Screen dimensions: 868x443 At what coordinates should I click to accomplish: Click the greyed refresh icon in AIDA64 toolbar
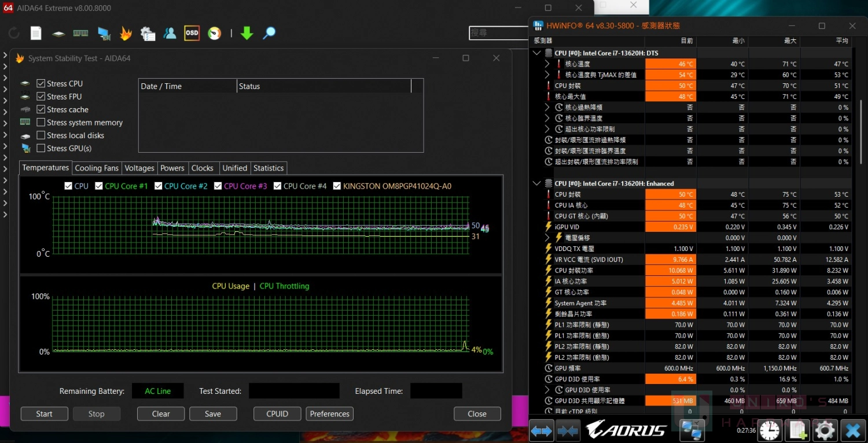pyautogui.click(x=13, y=33)
